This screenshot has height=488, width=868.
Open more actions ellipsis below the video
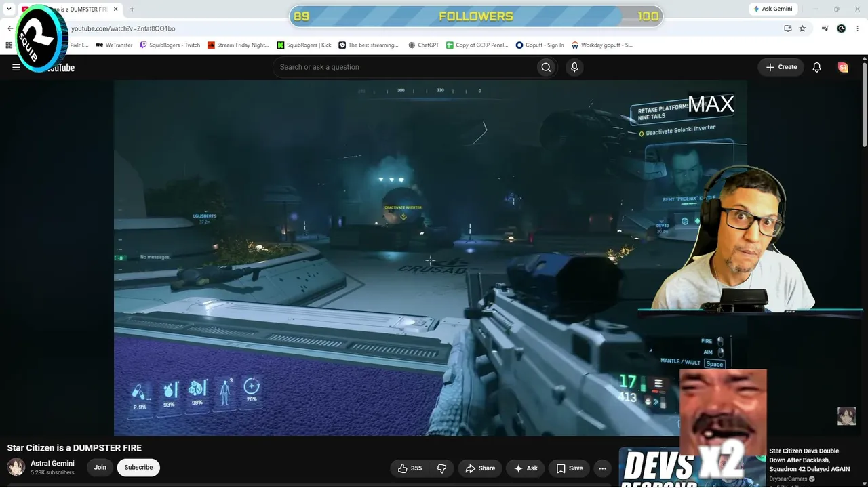pyautogui.click(x=602, y=468)
